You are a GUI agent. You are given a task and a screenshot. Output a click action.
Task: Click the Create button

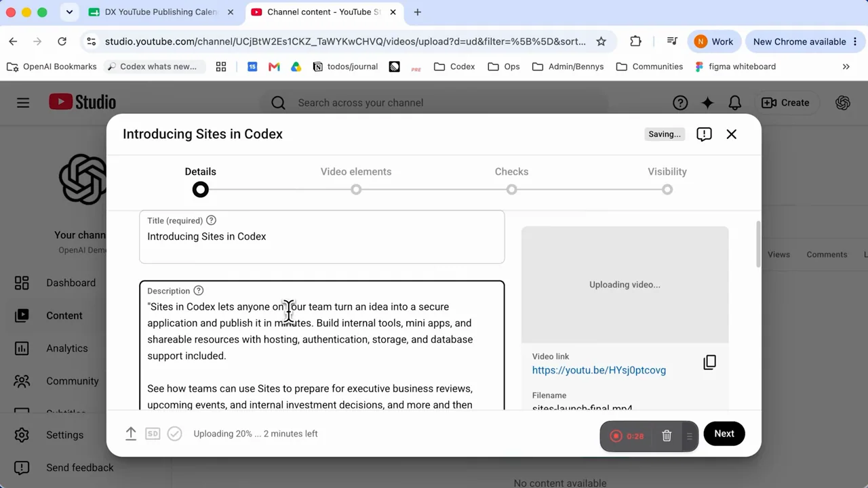click(x=785, y=103)
